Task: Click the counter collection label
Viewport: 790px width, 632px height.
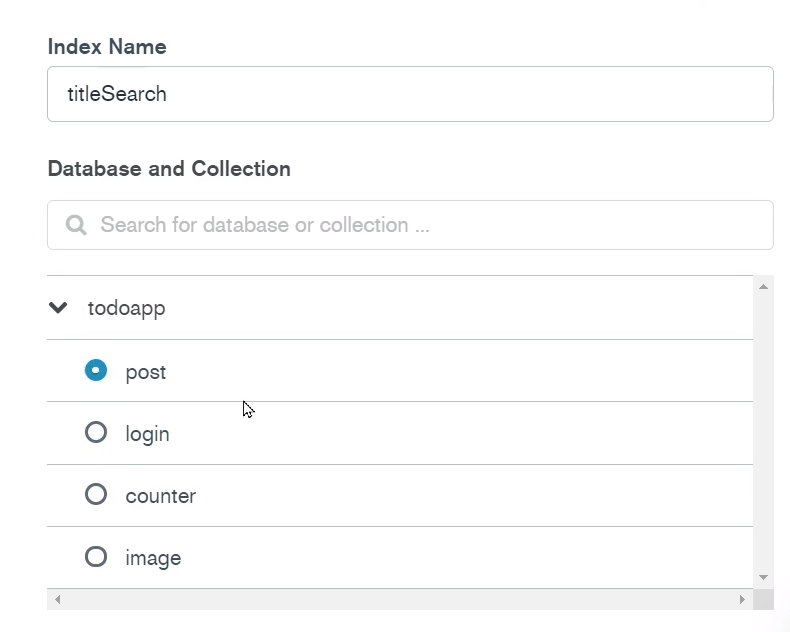Action: click(161, 496)
